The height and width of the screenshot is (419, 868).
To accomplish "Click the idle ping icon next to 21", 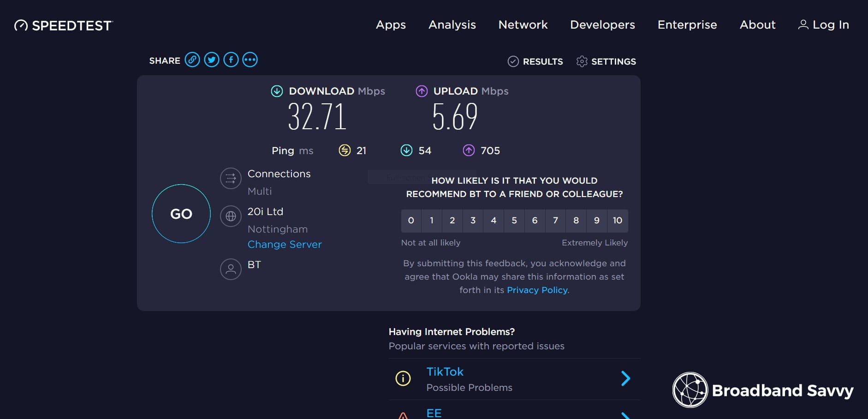I will pyautogui.click(x=345, y=150).
